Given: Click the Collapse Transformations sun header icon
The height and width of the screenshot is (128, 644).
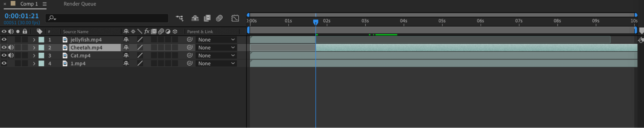Looking at the screenshot, I should coord(133,31).
